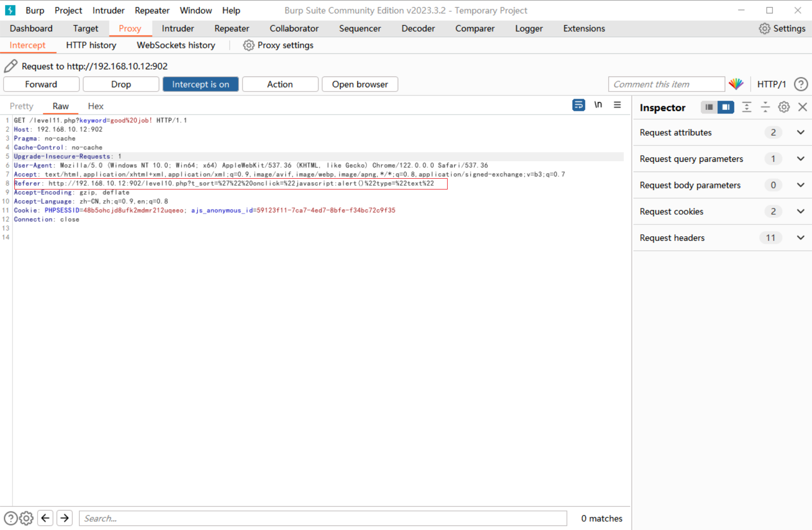Image resolution: width=812 pixels, height=530 pixels.
Task: Drop the intercepted request
Action: (x=121, y=84)
